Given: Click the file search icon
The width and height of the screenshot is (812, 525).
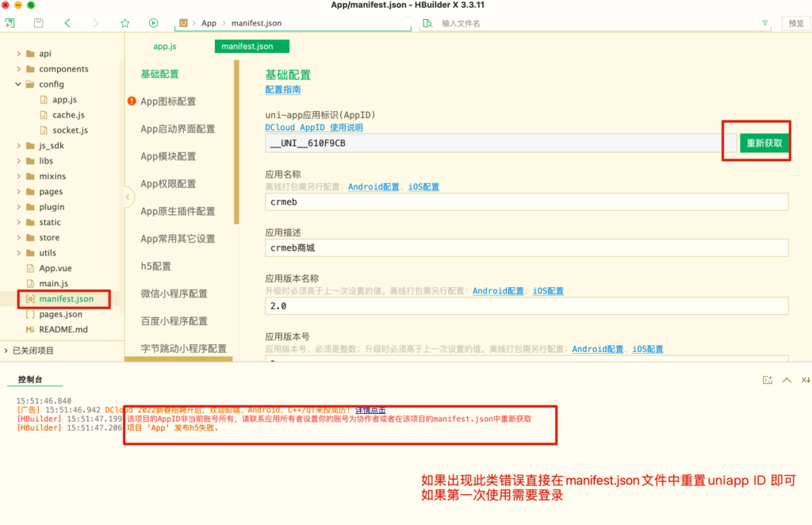Looking at the screenshot, I should (x=427, y=23).
